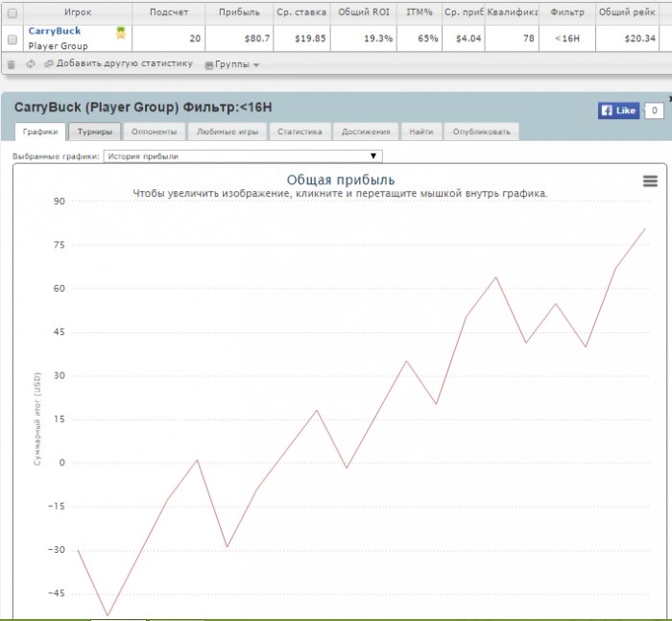The width and height of the screenshot is (672, 621).
Task: Open the Опубликовать tab
Action: (x=482, y=131)
